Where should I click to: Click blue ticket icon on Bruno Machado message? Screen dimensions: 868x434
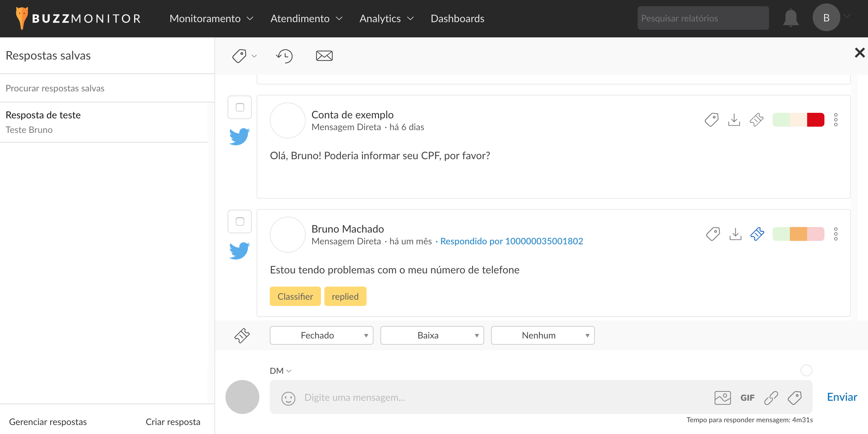tap(757, 234)
